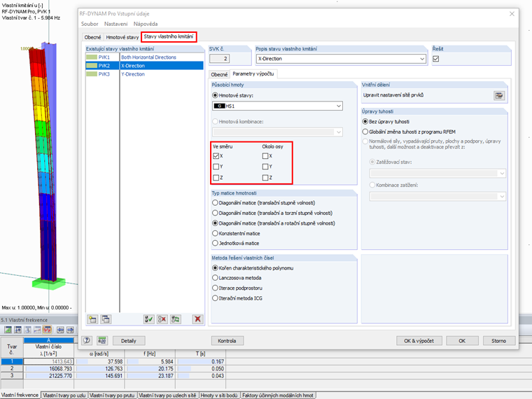Select Bez úpravy tuhosti option
Screen dimensions: 532x399
coord(365,122)
